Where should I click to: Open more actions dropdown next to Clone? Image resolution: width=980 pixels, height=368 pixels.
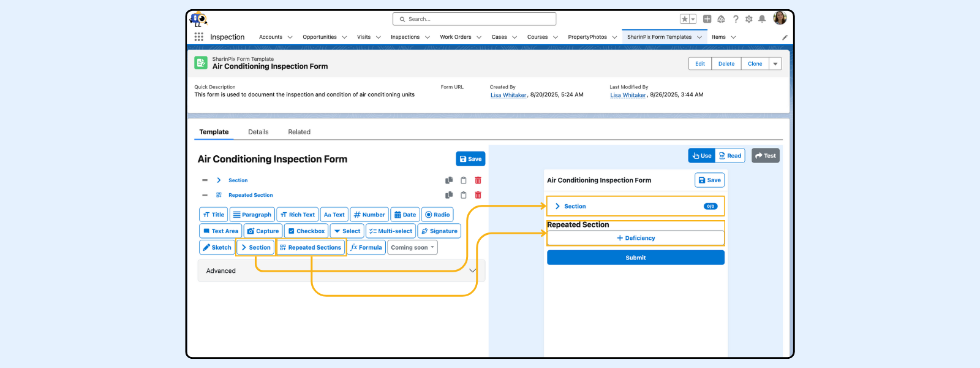775,64
